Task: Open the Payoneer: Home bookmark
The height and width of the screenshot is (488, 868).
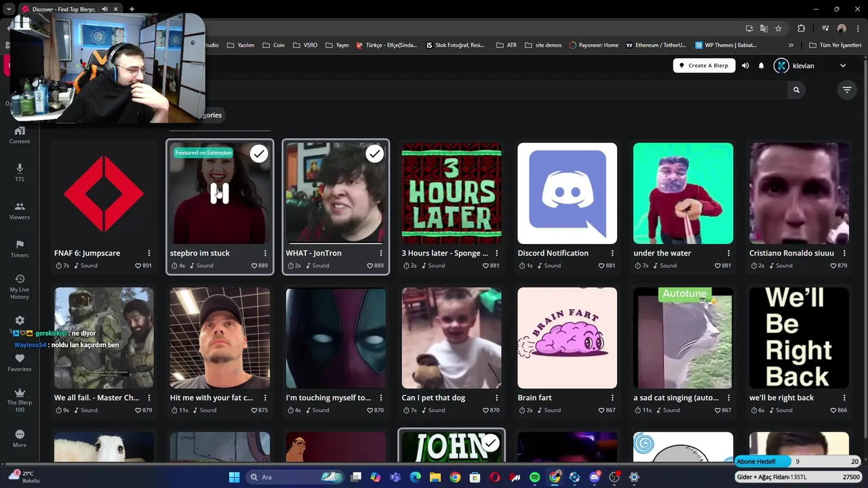Action: 594,45
